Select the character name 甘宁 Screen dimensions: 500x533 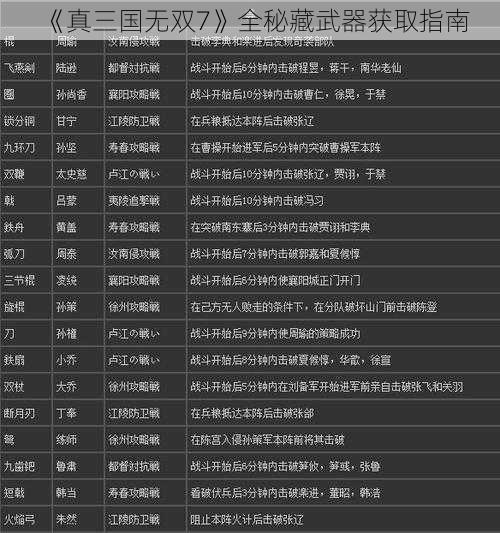(66, 121)
